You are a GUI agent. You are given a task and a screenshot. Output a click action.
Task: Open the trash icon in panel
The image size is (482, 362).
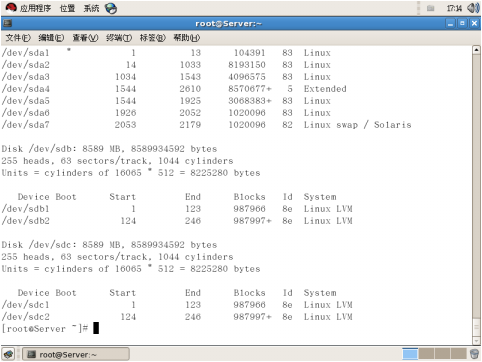[474, 354]
